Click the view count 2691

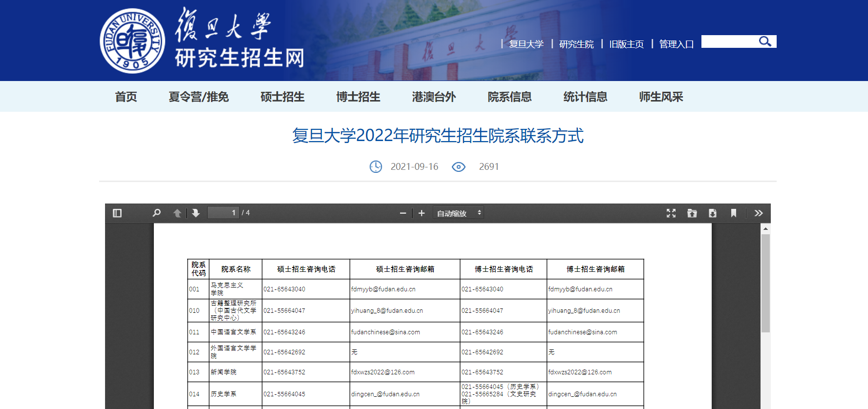pyautogui.click(x=489, y=167)
